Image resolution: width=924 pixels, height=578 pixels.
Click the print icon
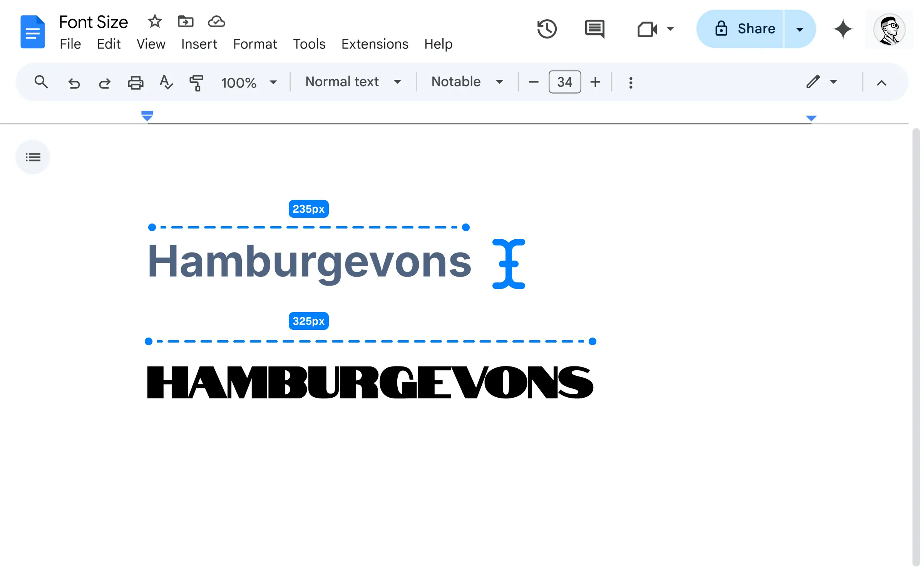pyautogui.click(x=135, y=81)
